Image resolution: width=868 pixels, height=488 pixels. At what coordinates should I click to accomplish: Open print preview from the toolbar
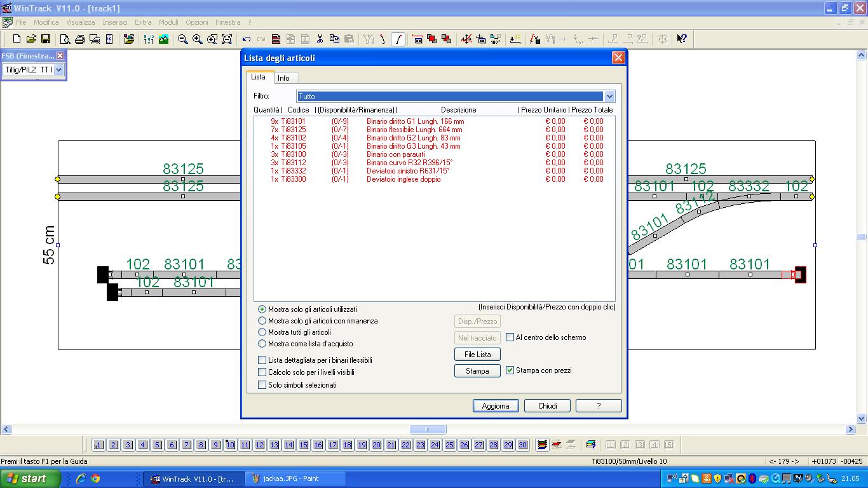[x=65, y=39]
